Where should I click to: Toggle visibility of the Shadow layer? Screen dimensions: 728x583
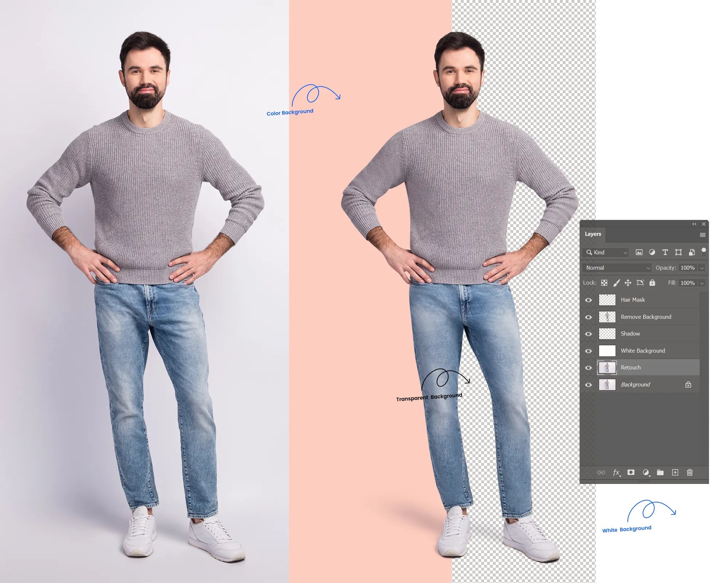589,333
